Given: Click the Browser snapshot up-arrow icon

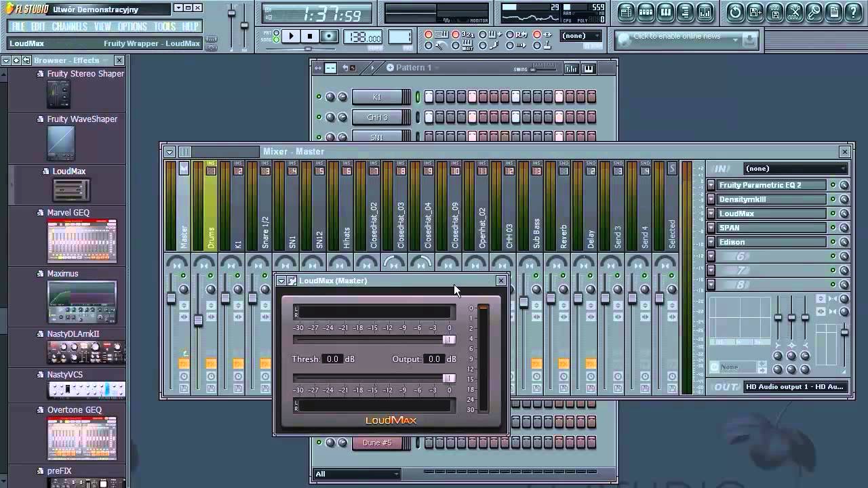Looking at the screenshot, I should coord(16,60).
